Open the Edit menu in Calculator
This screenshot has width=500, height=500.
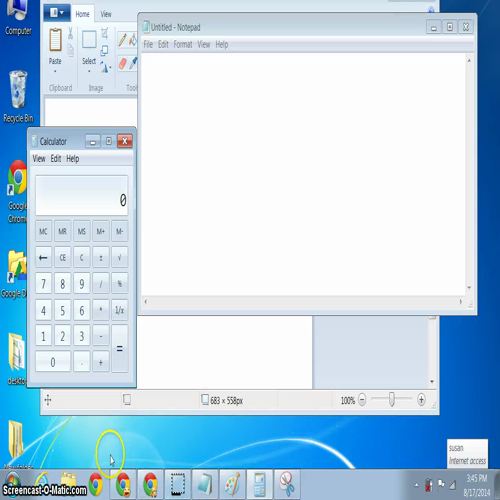click(x=56, y=159)
